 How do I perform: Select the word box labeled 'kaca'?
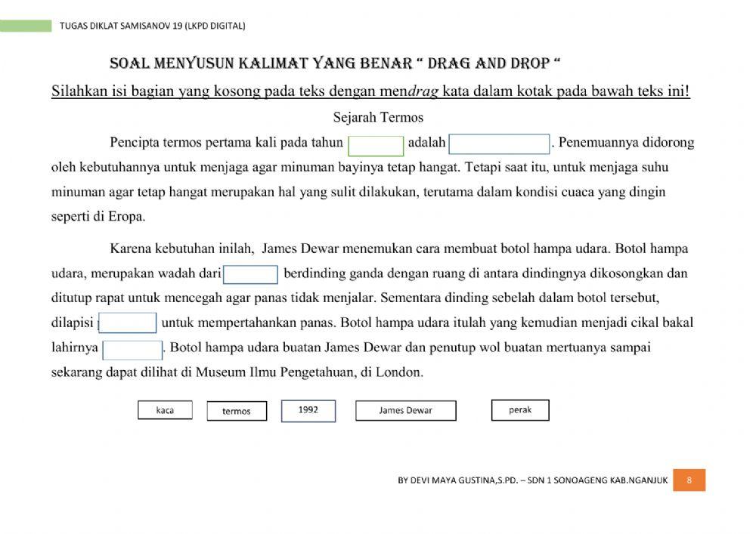(165, 410)
